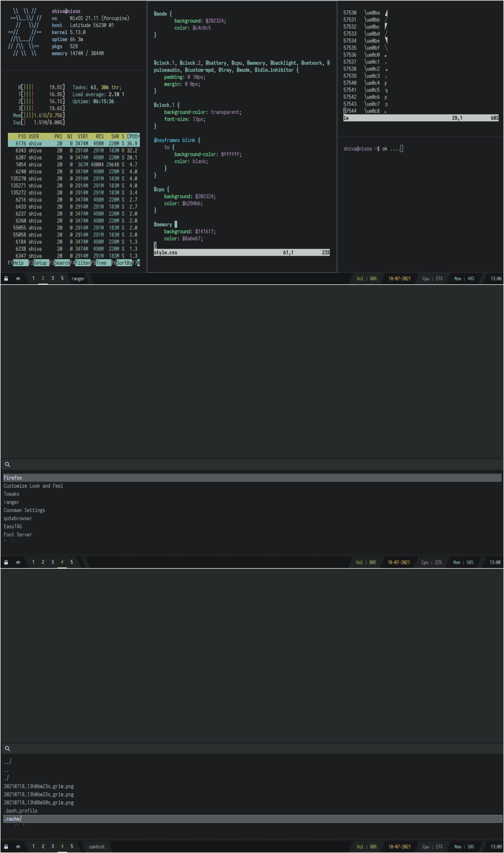Switch to workspace 3

click(x=53, y=278)
